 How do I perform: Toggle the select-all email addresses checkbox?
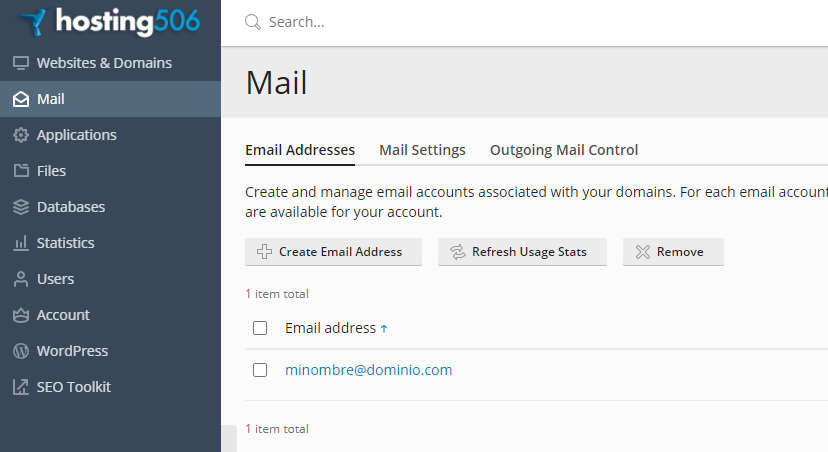click(260, 328)
